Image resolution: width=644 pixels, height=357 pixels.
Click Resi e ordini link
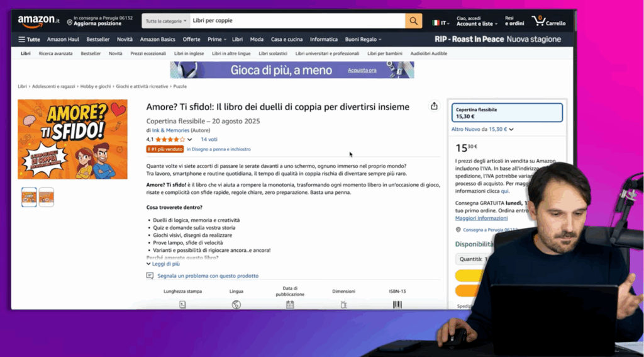click(514, 21)
